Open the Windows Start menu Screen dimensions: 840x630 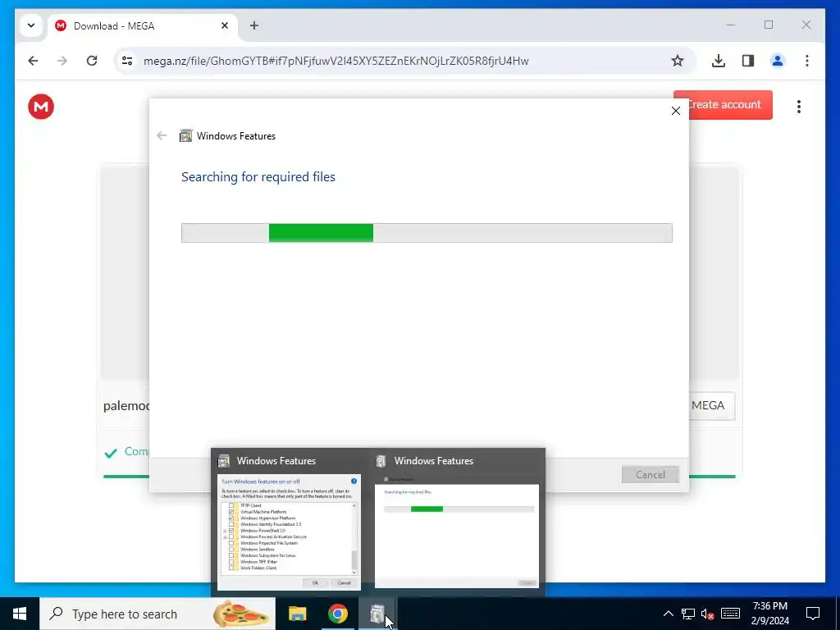(x=20, y=614)
